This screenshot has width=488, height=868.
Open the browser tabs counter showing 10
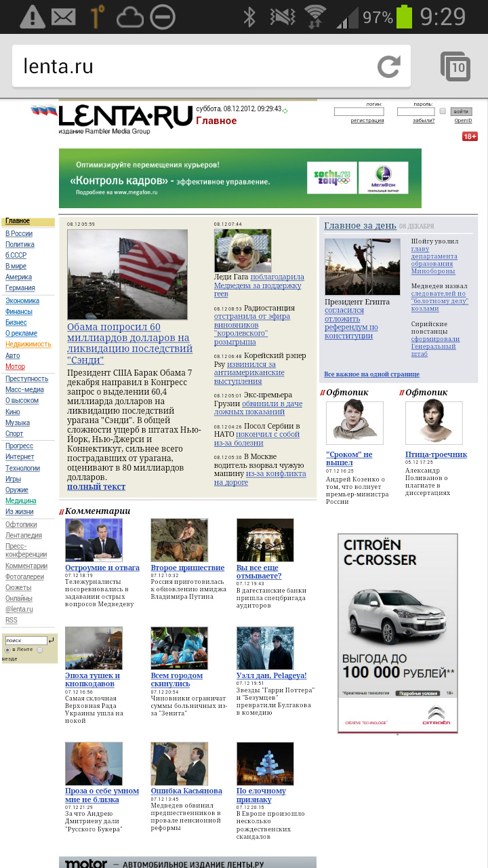pyautogui.click(x=456, y=66)
